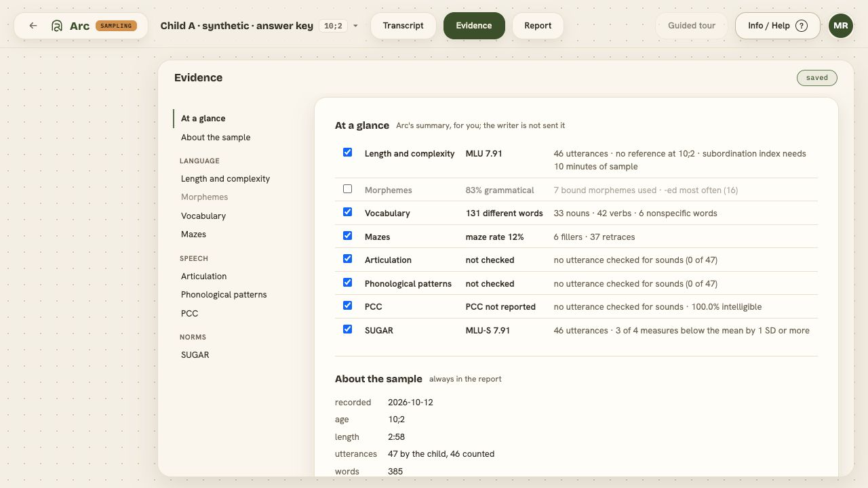Viewport: 868px width, 488px height.
Task: Uncheck Length and complexity checkbox
Action: tap(348, 152)
